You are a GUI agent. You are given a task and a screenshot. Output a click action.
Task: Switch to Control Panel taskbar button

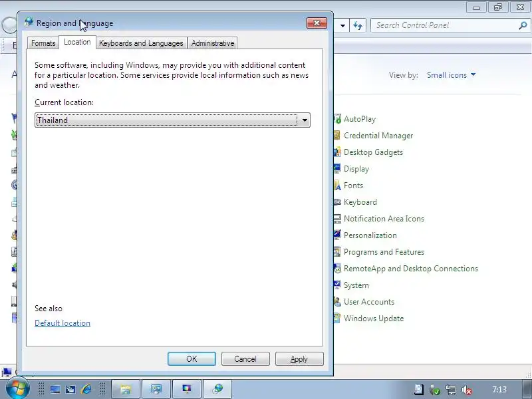pos(156,389)
